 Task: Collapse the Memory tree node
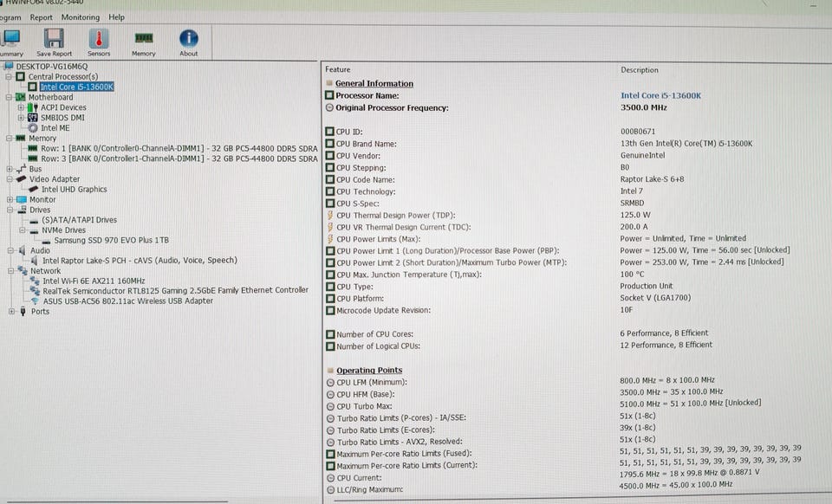(9, 138)
